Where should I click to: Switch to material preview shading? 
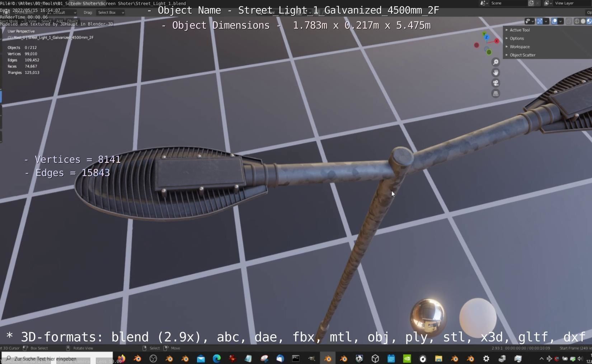tap(589, 21)
